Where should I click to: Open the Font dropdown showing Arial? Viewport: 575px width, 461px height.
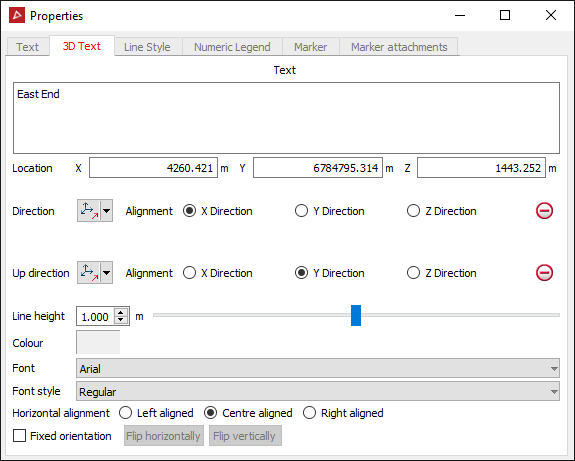click(x=318, y=369)
